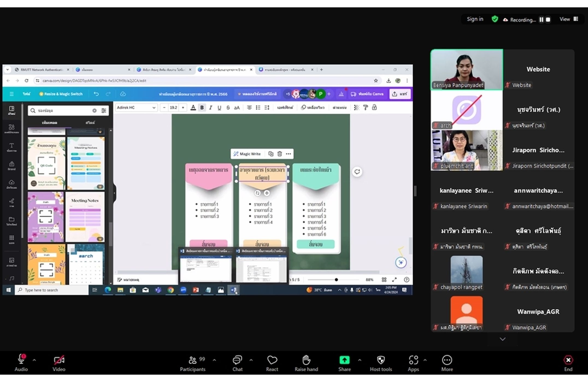This screenshot has width=588, height=382.
Task: Toggle italic formatting in Canva toolbar
Action: click(211, 108)
